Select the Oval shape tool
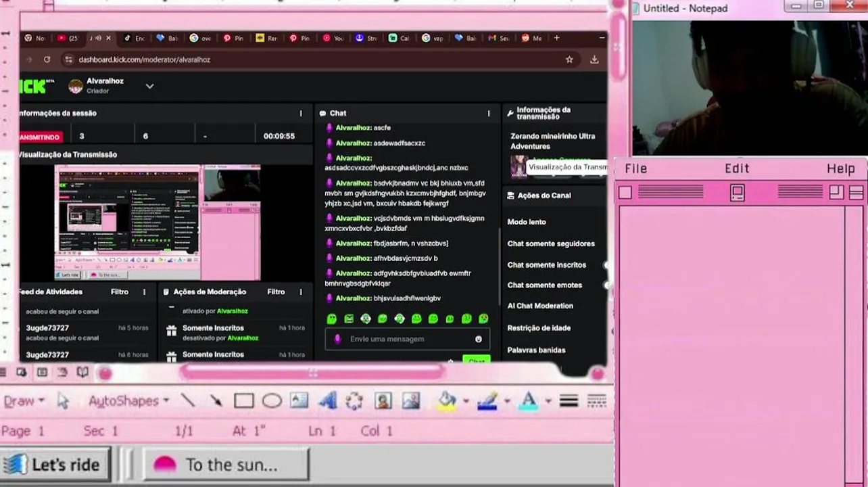The width and height of the screenshot is (868, 487). (x=272, y=401)
